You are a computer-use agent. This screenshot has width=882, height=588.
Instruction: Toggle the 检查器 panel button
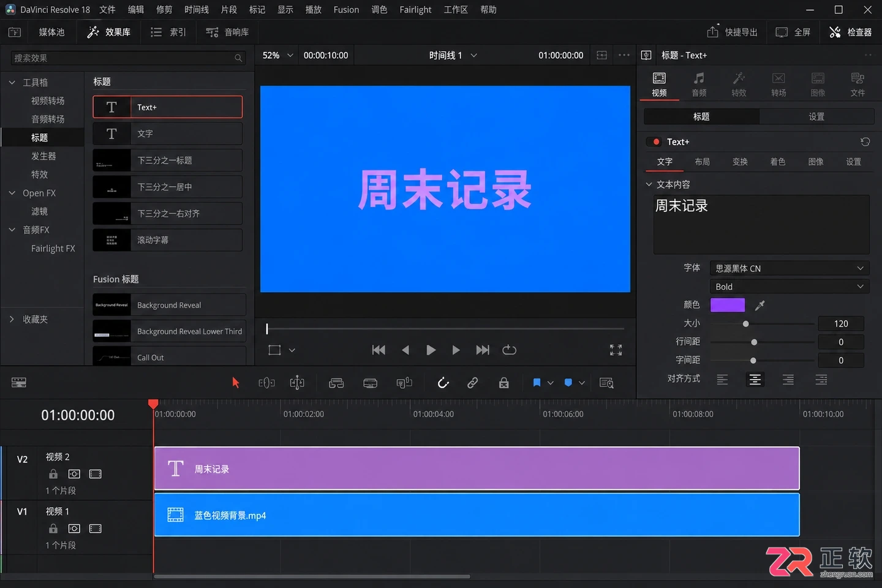click(x=850, y=32)
